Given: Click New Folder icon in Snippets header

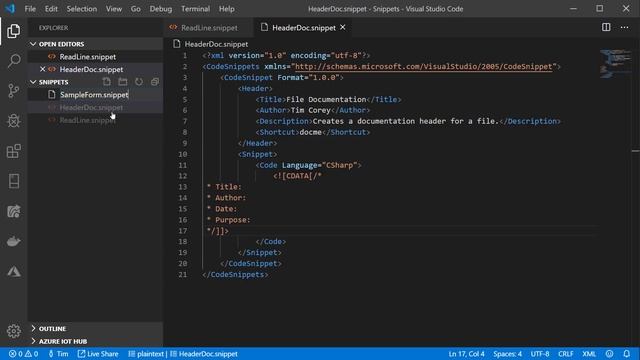Looking at the screenshot, I should pyautogui.click(x=122, y=82).
